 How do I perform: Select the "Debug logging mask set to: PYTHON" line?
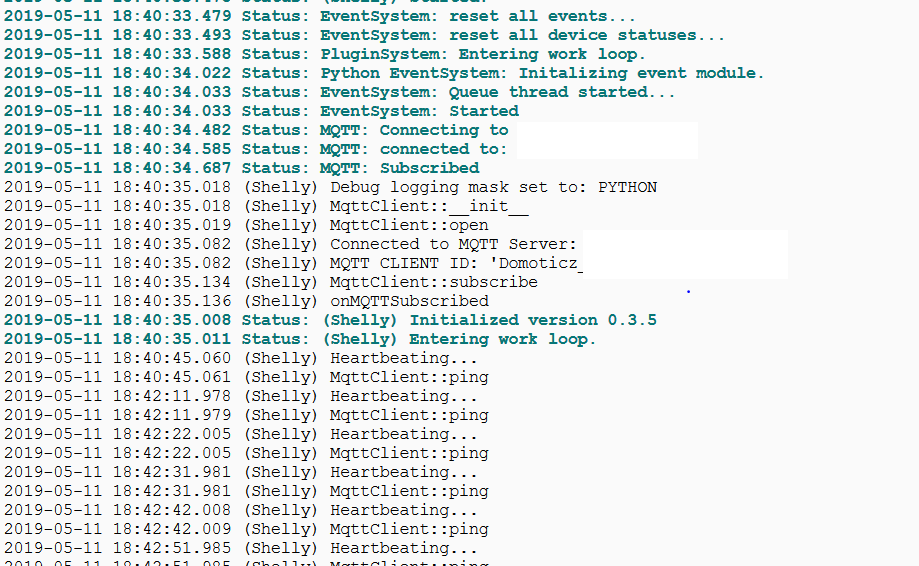(x=331, y=187)
